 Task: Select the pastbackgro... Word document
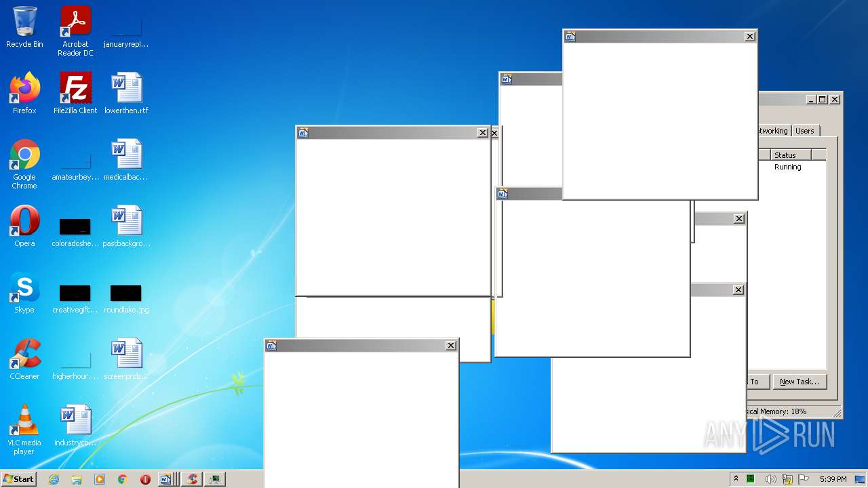point(126,226)
